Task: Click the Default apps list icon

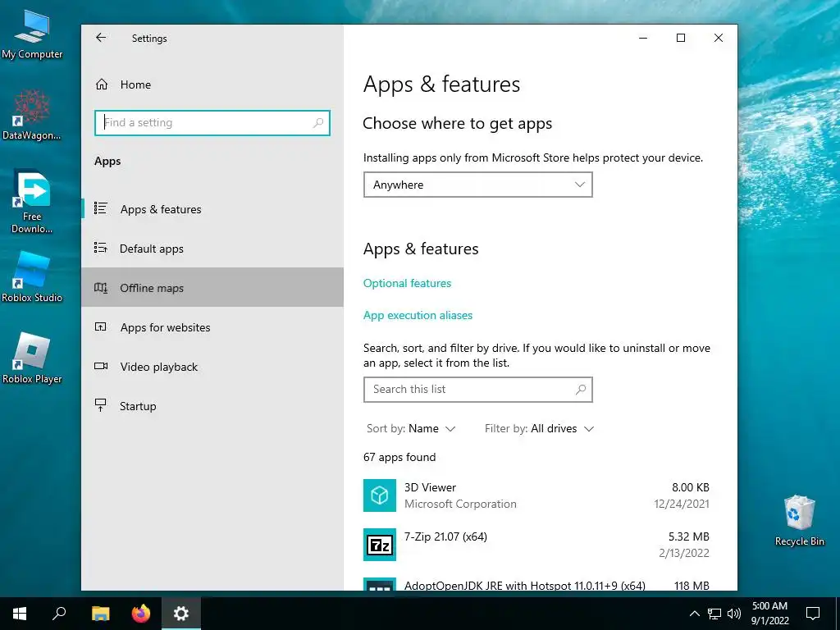Action: [101, 248]
